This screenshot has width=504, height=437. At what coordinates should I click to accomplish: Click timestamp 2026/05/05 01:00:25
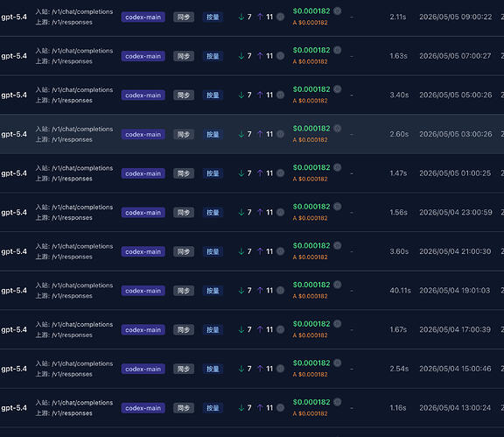455,173
